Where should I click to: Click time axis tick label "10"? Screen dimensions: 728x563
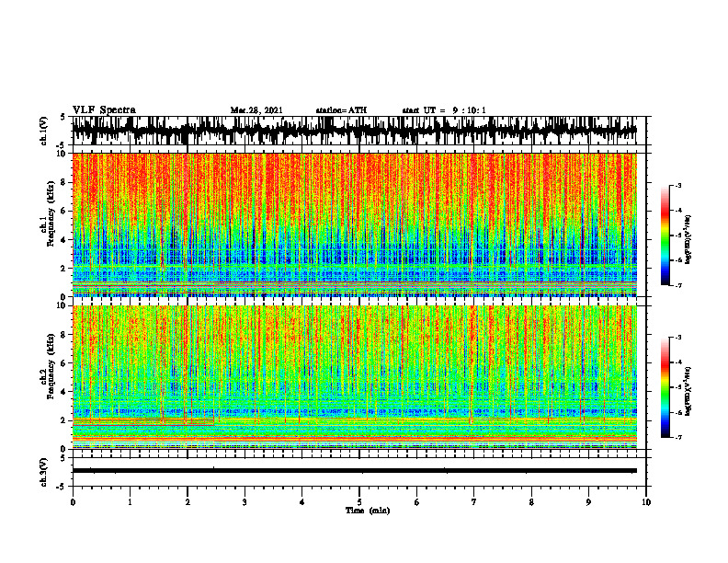click(646, 502)
